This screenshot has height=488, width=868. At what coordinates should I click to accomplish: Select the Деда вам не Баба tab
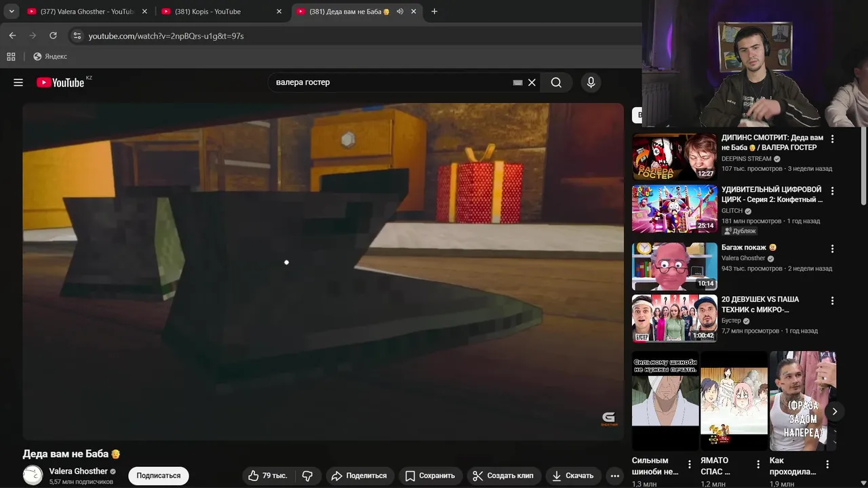[x=357, y=12]
